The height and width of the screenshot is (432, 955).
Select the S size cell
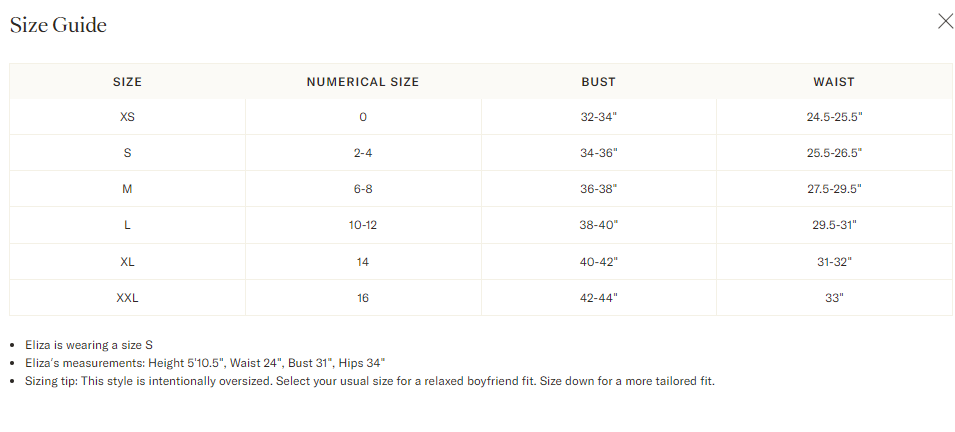tap(127, 153)
